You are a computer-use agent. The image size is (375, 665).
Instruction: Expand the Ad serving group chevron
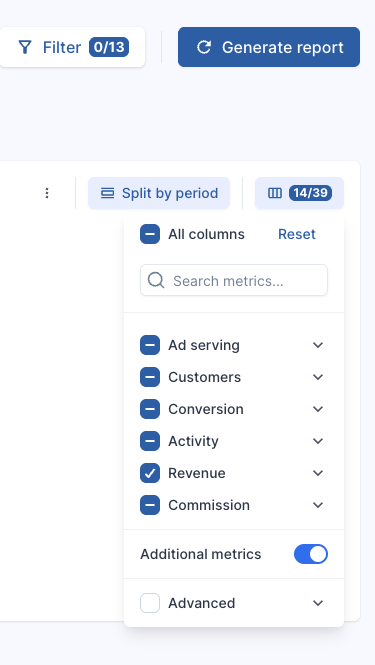[318, 345]
